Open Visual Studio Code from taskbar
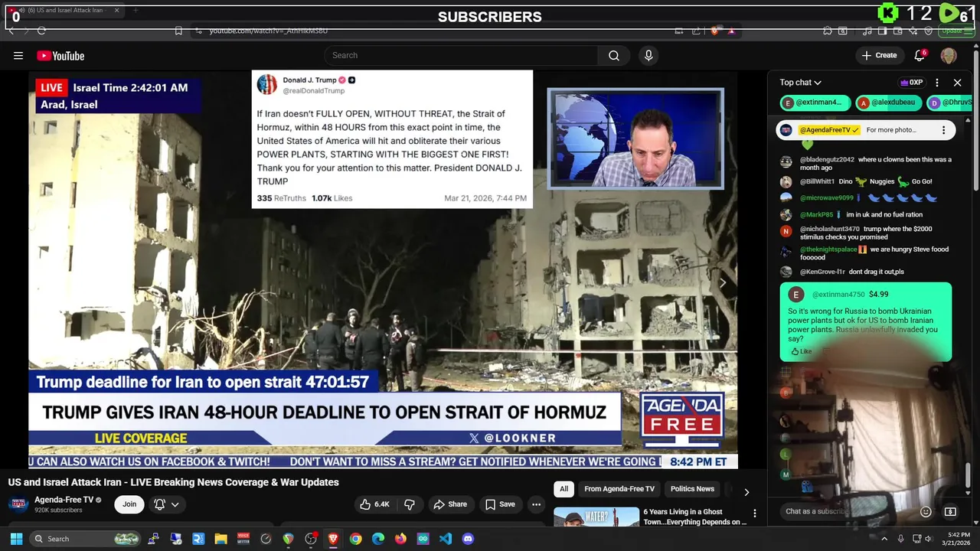Viewport: 980px width, 551px height. [x=446, y=539]
